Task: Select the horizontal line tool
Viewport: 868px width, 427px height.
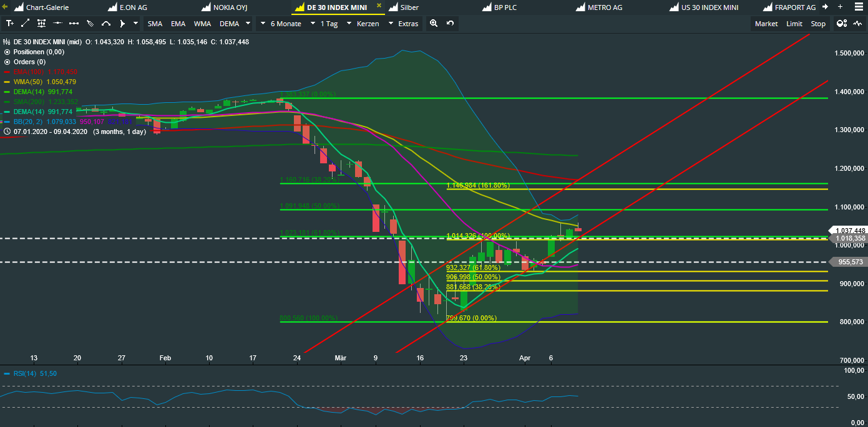Action: pos(57,24)
